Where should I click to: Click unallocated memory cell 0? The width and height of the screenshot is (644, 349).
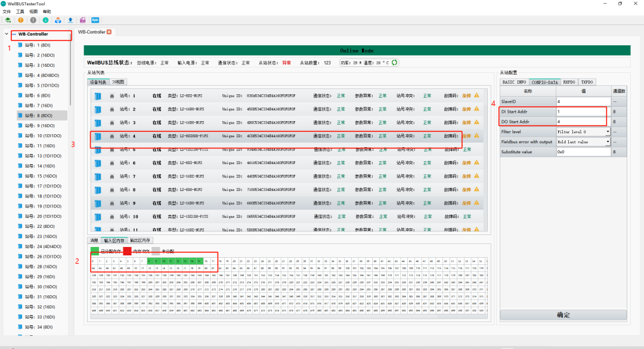[x=94, y=261]
